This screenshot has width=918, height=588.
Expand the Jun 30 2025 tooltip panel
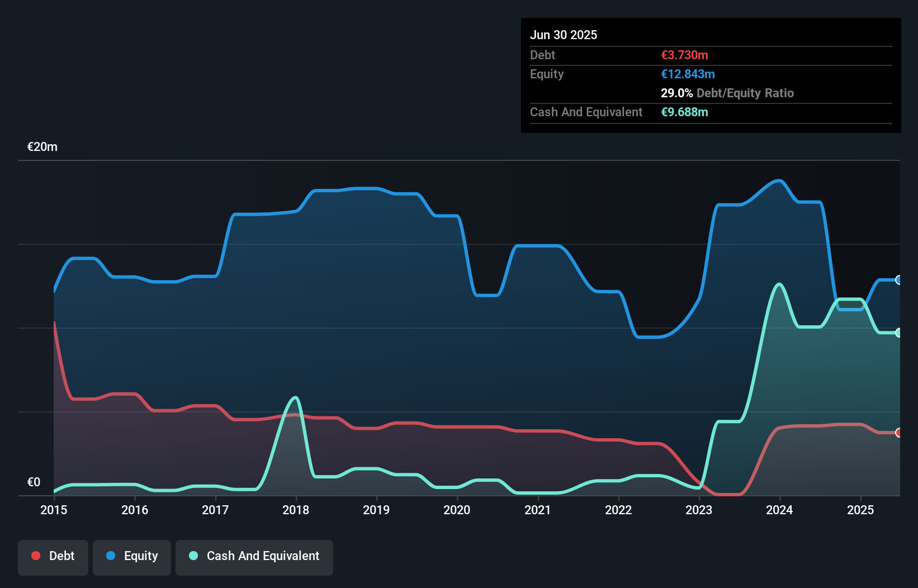coord(564,35)
